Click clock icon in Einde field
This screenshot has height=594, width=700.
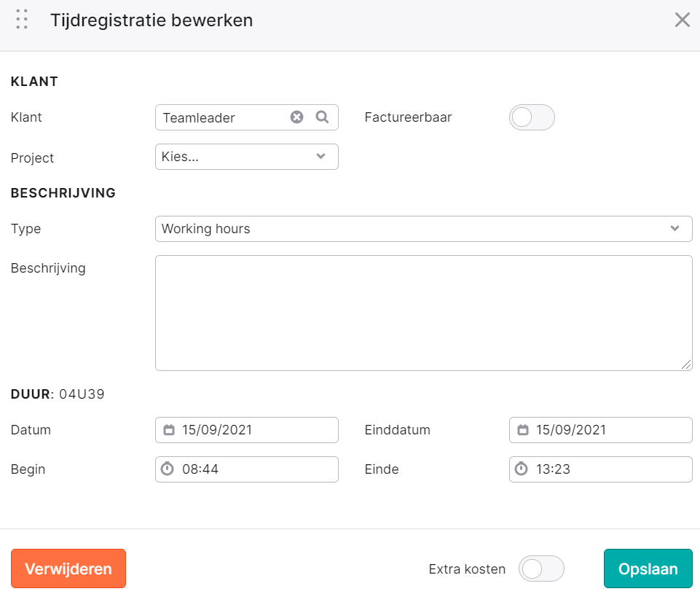pos(522,469)
